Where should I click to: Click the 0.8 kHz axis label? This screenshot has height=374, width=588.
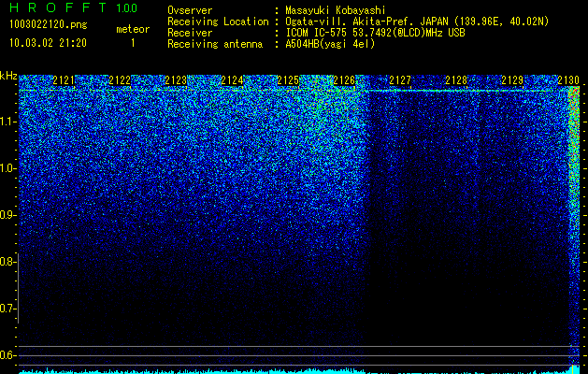tap(7, 262)
